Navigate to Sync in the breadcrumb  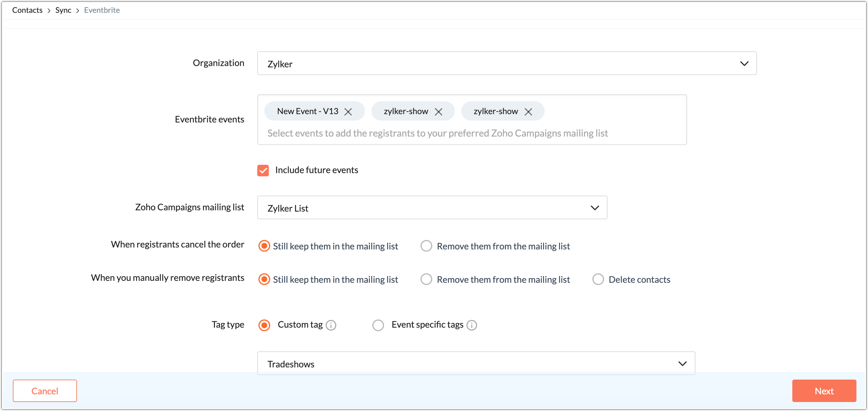tap(63, 10)
